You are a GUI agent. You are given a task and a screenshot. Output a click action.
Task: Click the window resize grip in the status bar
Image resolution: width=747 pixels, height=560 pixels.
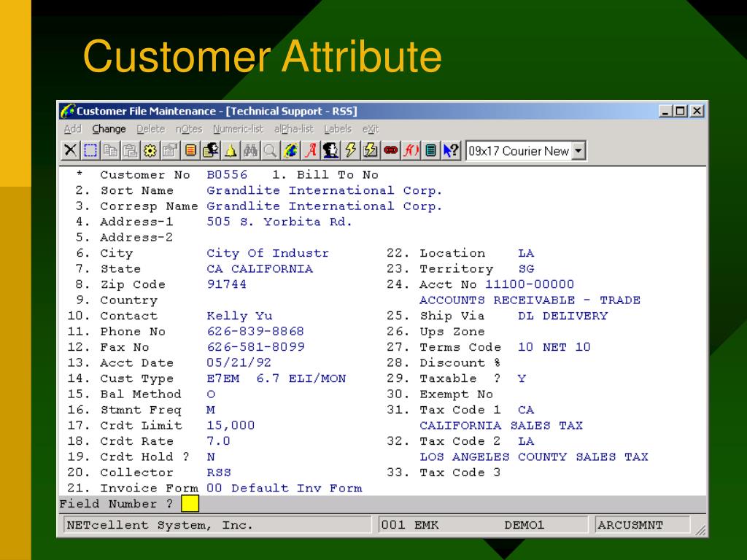[700, 530]
